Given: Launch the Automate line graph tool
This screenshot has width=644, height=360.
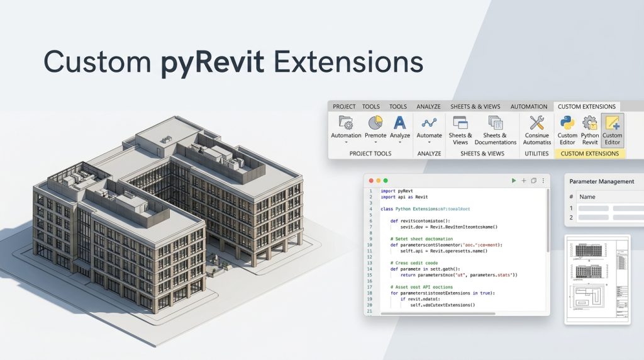Looking at the screenshot, I should (x=429, y=123).
